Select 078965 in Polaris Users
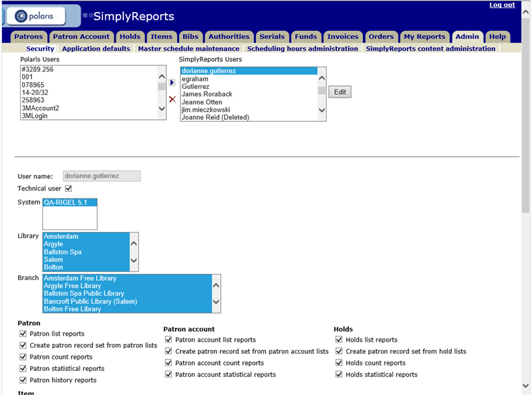The width and height of the screenshot is (532, 395). (x=90, y=85)
